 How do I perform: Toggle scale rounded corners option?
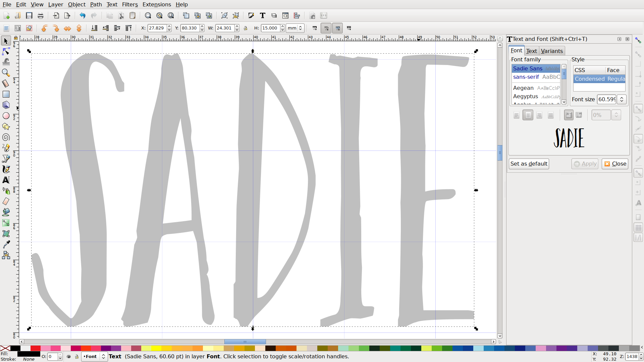pos(326,28)
